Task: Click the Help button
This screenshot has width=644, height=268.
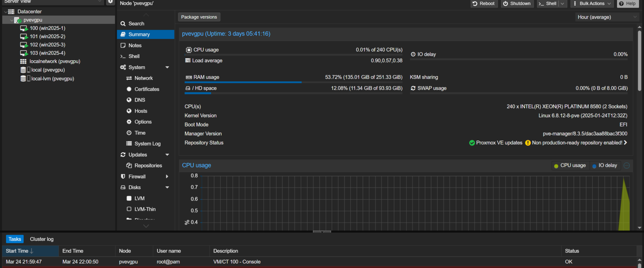Action: (x=628, y=4)
